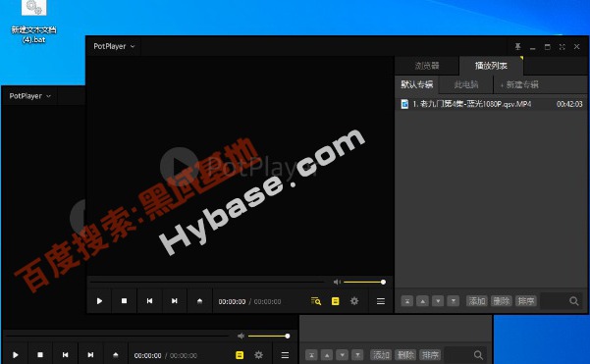
Task: Open the PotPlayer title menu in the back window
Action: click(x=29, y=96)
